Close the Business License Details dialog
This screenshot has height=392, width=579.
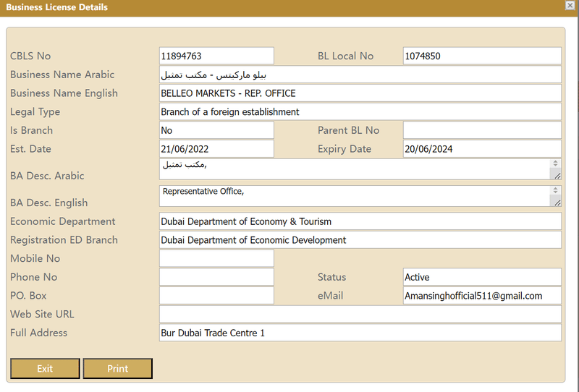click(570, 5)
